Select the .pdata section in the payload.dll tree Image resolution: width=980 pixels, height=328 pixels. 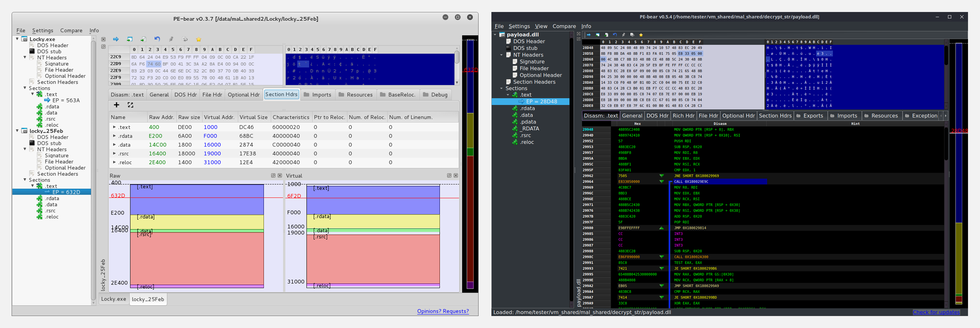tap(528, 122)
